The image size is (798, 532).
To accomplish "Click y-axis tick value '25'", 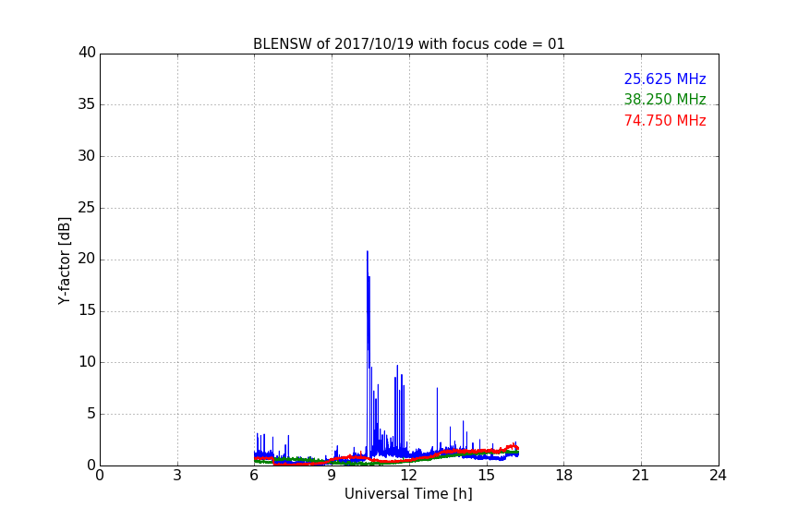I will point(87,208).
